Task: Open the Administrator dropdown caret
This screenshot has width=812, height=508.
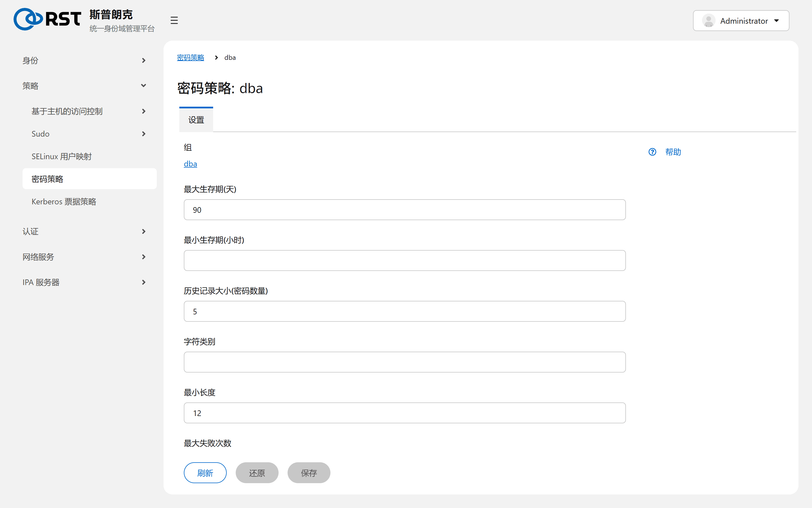Action: click(x=776, y=21)
